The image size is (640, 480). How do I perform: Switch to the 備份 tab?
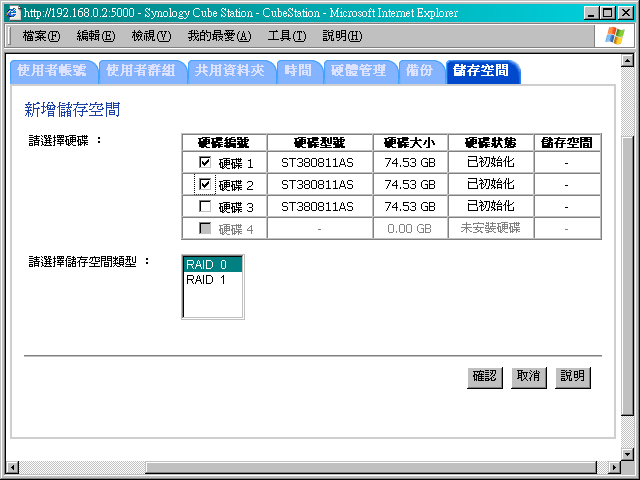[422, 71]
